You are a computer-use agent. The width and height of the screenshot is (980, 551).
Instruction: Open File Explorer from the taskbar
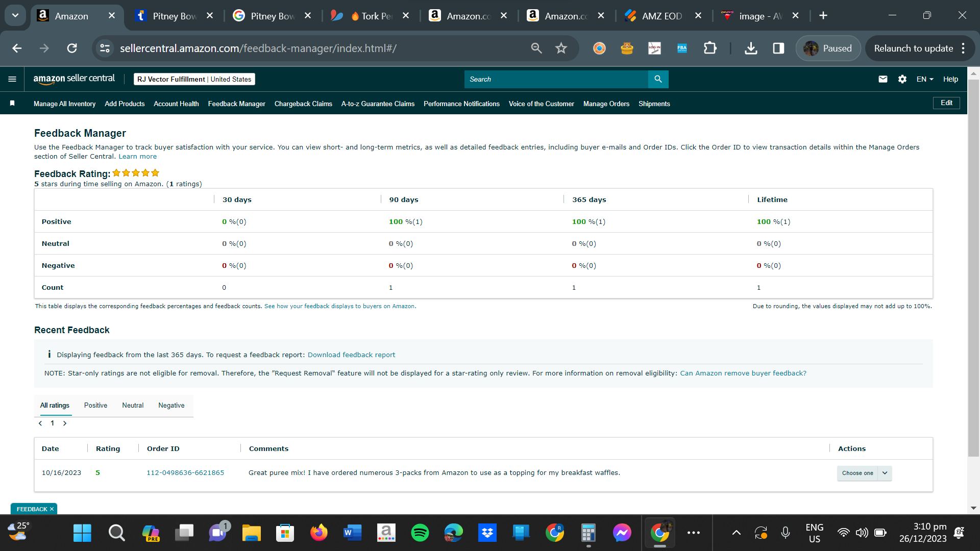(x=251, y=533)
